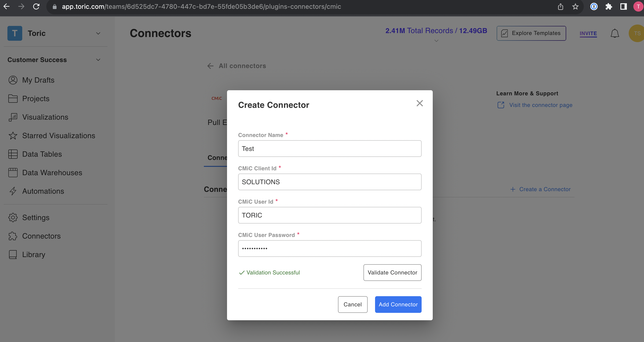Image resolution: width=644 pixels, height=342 pixels.
Task: Bookmark page with browser star icon
Action: pos(575,6)
